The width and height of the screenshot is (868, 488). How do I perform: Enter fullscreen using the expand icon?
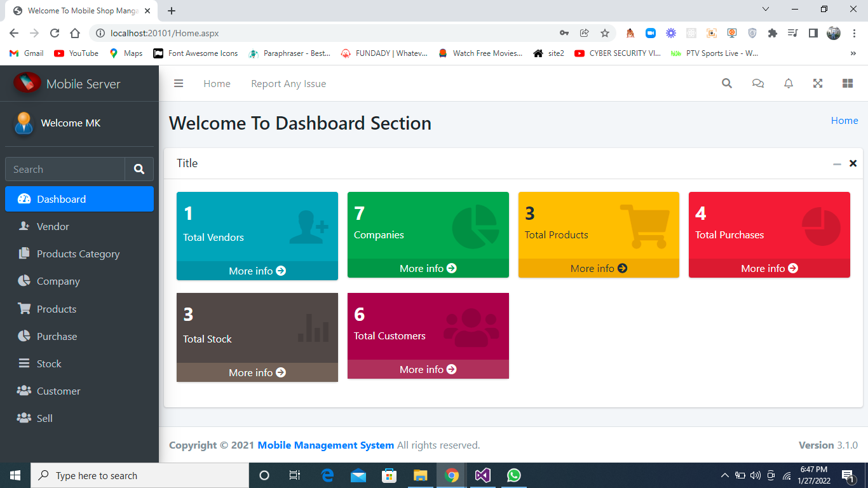point(818,83)
